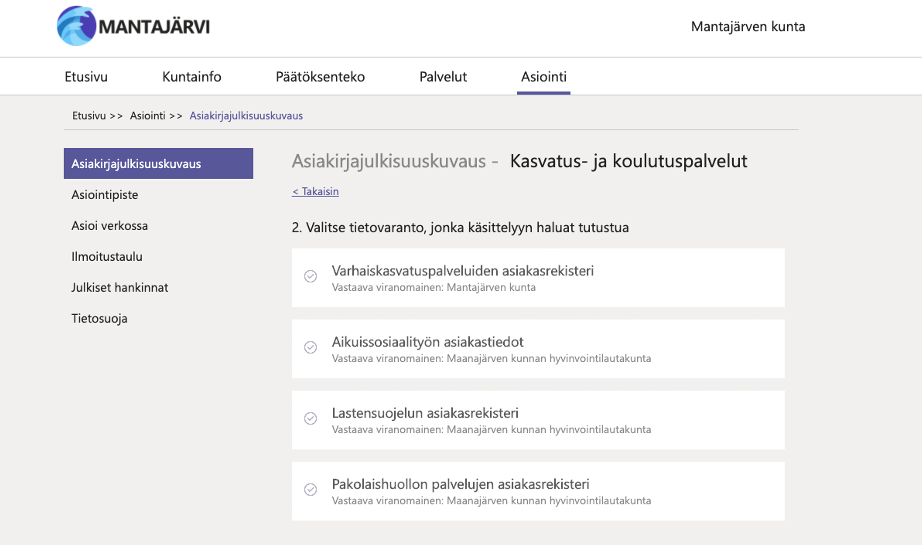
Task: Click checkmark icon beside Lastensuojelun asiakasrekisteri
Action: 310,419
